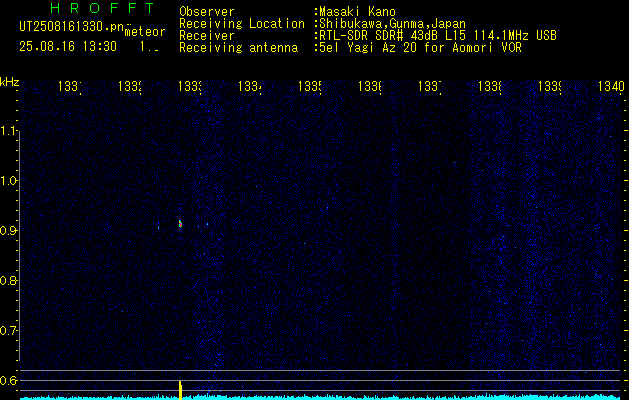
Task: Select the file name UT2508161330.pn
Action: pyautogui.click(x=71, y=27)
